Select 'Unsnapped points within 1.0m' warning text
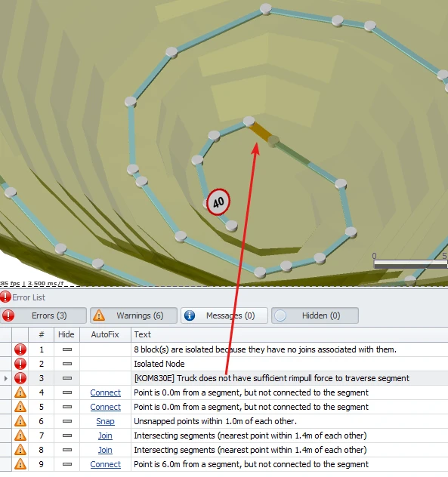Image resolution: width=448 pixels, height=477 pixels. point(215,421)
